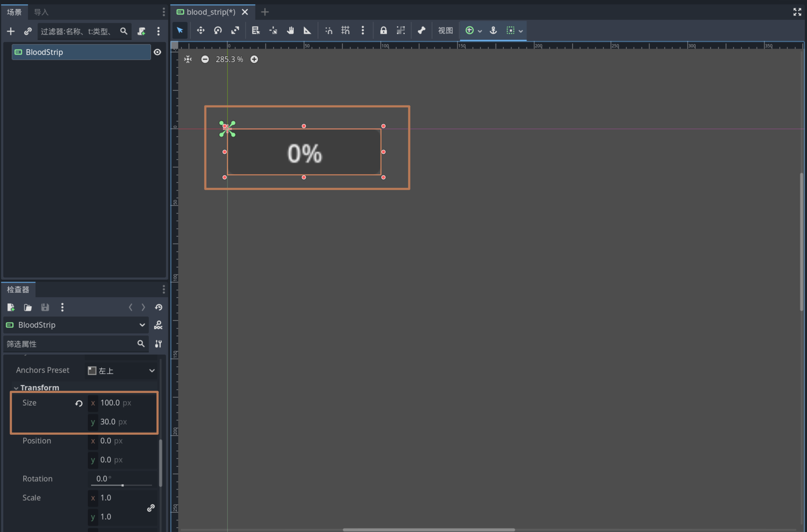The width and height of the screenshot is (807, 532).
Task: Select the 检查器 inspector tab
Action: click(18, 289)
